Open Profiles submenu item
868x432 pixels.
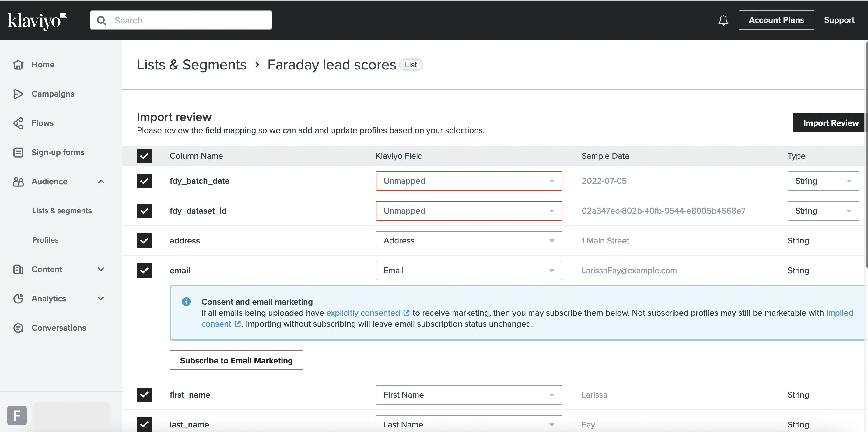45,240
